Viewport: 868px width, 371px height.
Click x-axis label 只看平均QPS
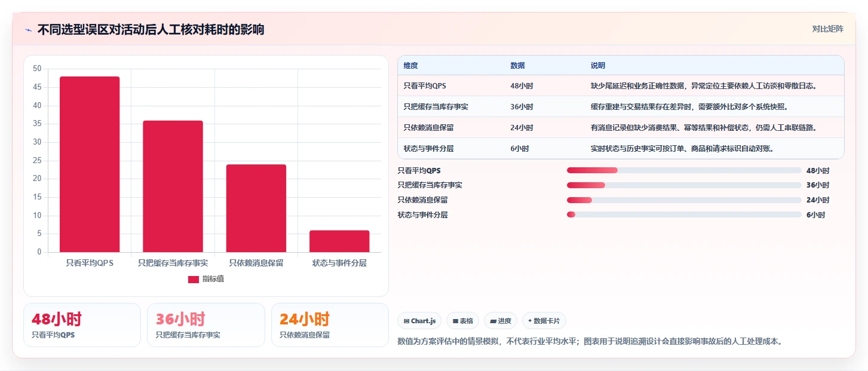[x=90, y=263]
